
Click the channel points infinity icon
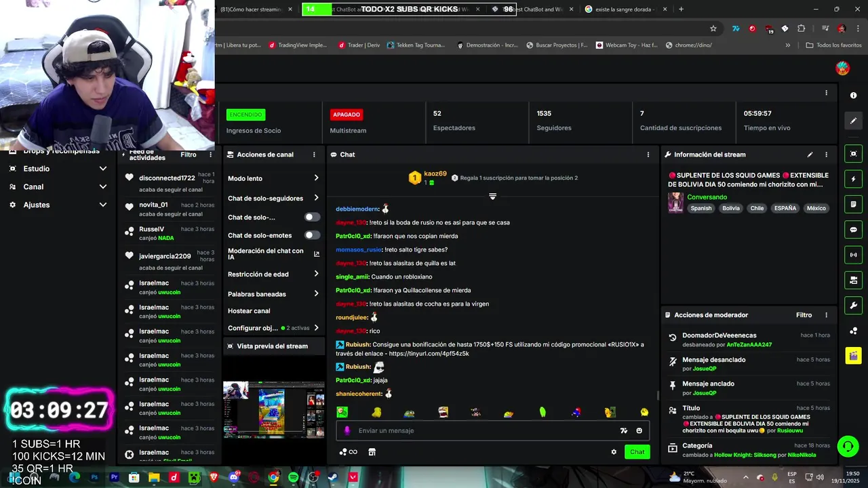[x=348, y=452]
